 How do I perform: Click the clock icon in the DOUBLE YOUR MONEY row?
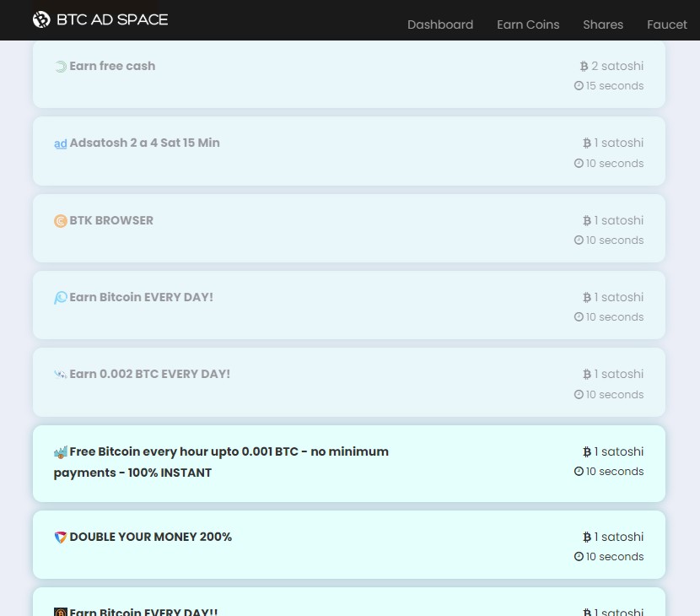(x=579, y=557)
